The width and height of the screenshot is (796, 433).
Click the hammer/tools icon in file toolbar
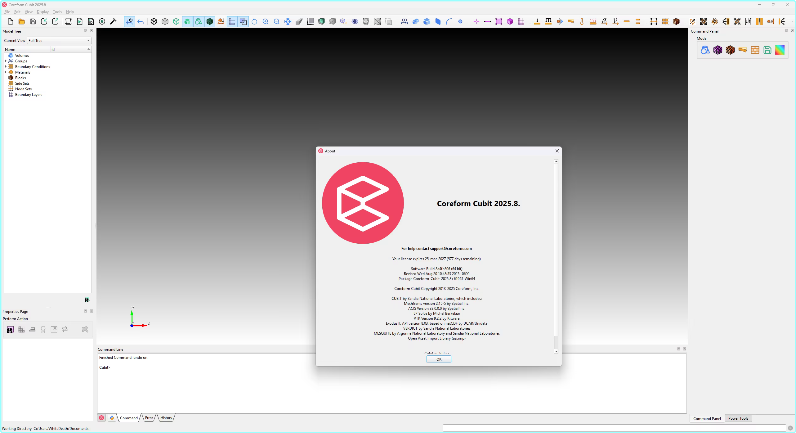coord(113,21)
